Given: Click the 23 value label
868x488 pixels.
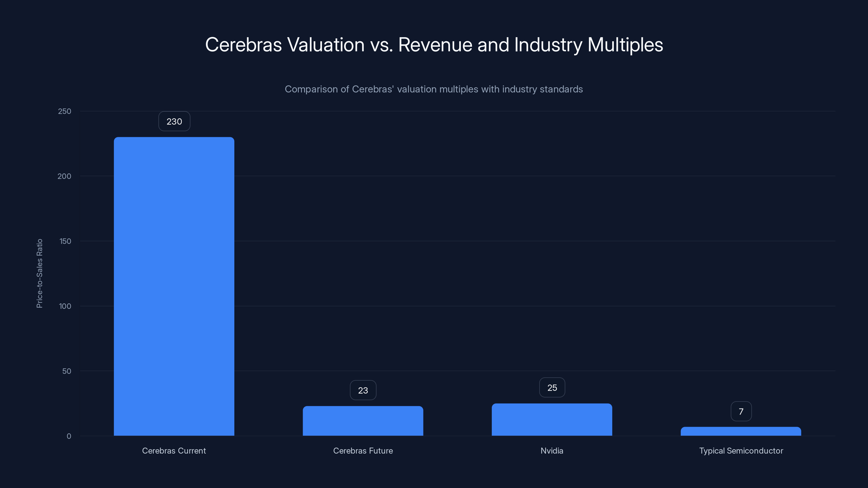Looking at the screenshot, I should 363,390.
